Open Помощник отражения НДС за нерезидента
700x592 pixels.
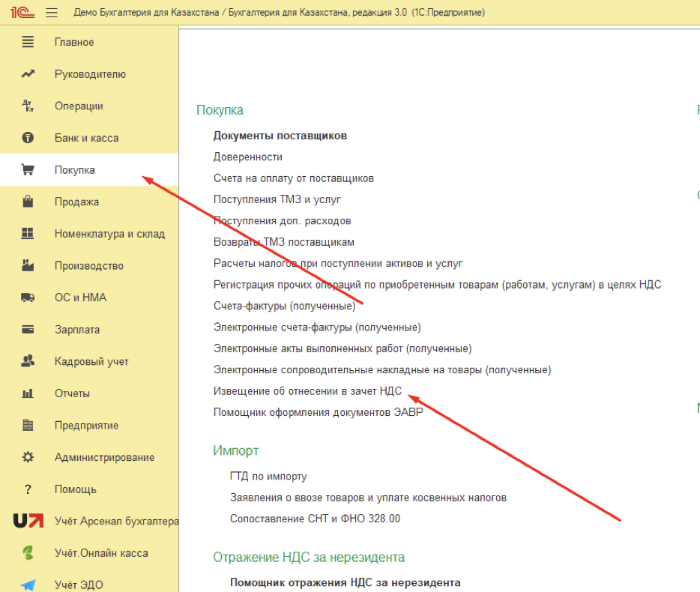pos(345,582)
